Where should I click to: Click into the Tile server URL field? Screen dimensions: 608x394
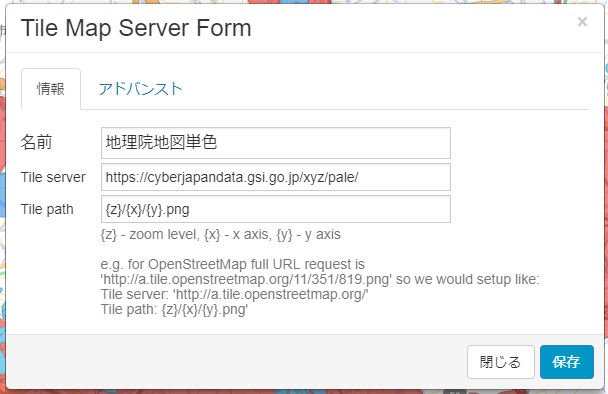[276, 177]
